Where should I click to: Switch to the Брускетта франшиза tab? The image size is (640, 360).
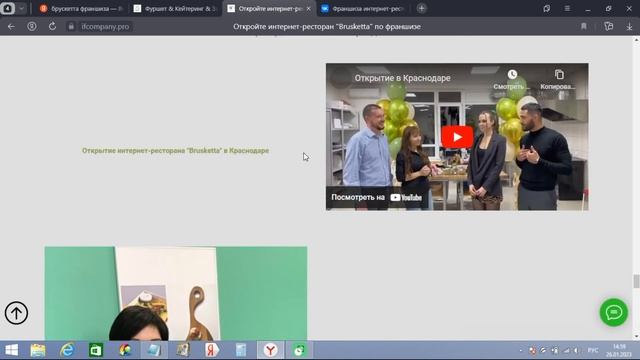[82, 8]
